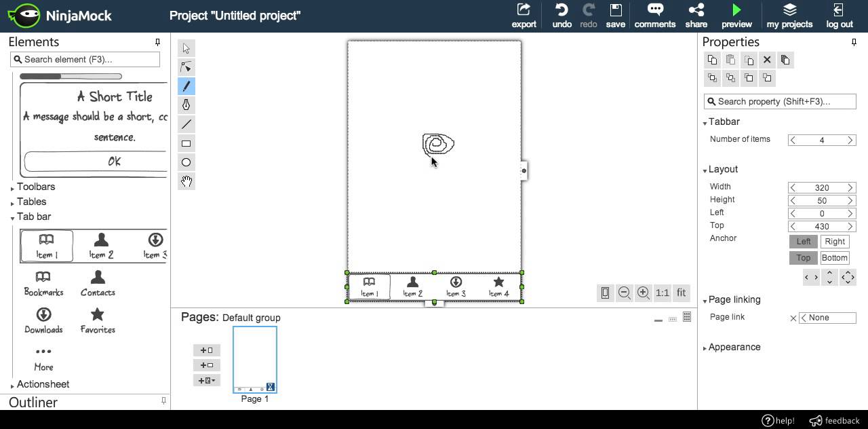Click the duplicate icon in Properties
The height and width of the screenshot is (429, 868).
point(749,60)
